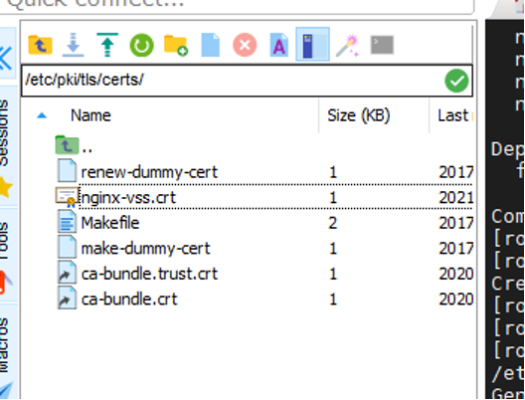525x400 pixels.
Task: Click the magic wand toolbar icon
Action: (x=348, y=45)
